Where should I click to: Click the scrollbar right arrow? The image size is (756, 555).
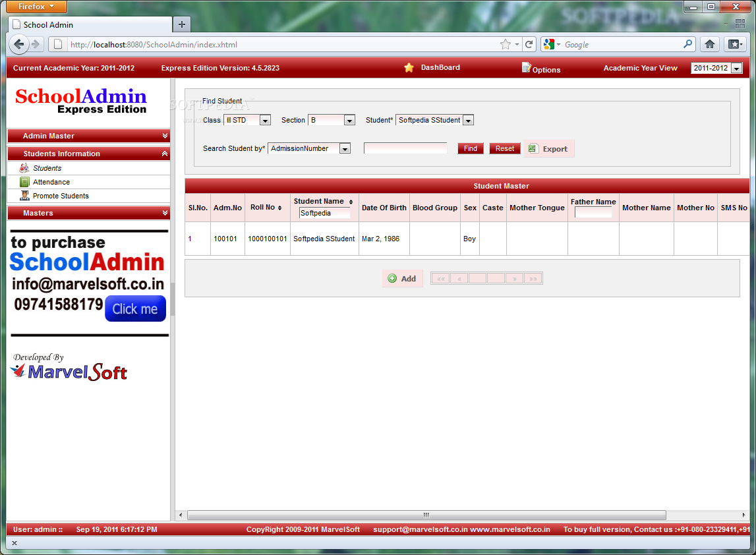[743, 515]
